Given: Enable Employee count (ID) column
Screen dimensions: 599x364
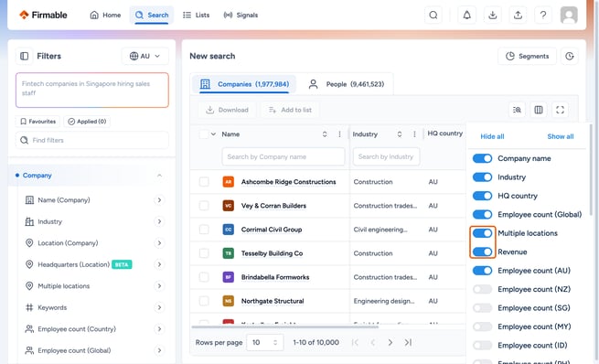Looking at the screenshot, I should 482,346.
